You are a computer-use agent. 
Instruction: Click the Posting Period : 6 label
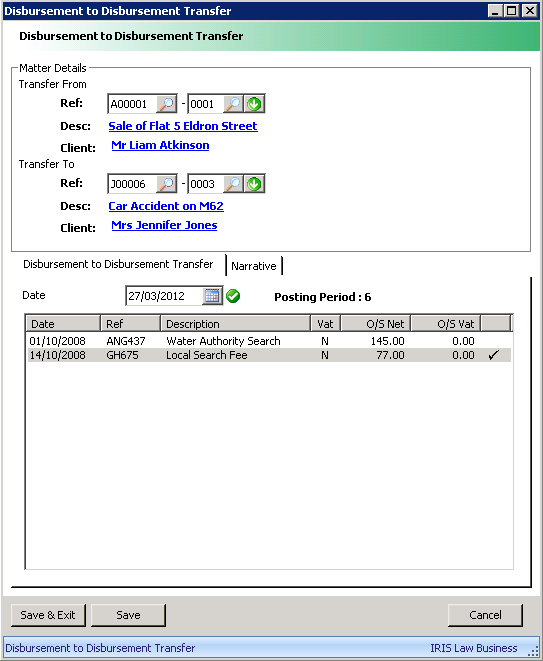click(323, 297)
